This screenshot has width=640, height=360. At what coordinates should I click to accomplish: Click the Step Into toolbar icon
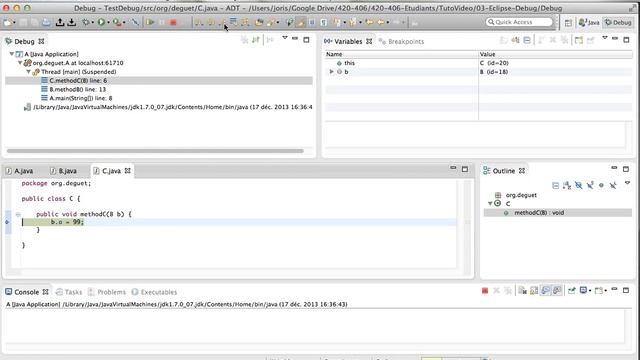click(199, 22)
